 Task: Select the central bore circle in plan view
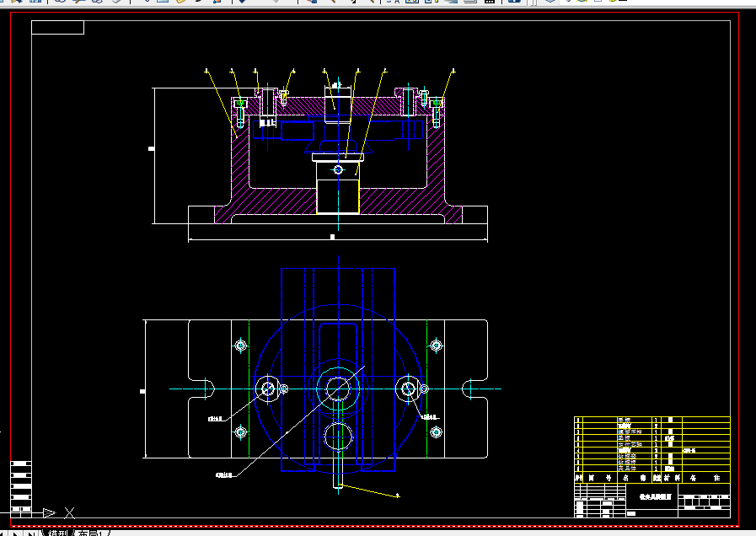pyautogui.click(x=338, y=389)
